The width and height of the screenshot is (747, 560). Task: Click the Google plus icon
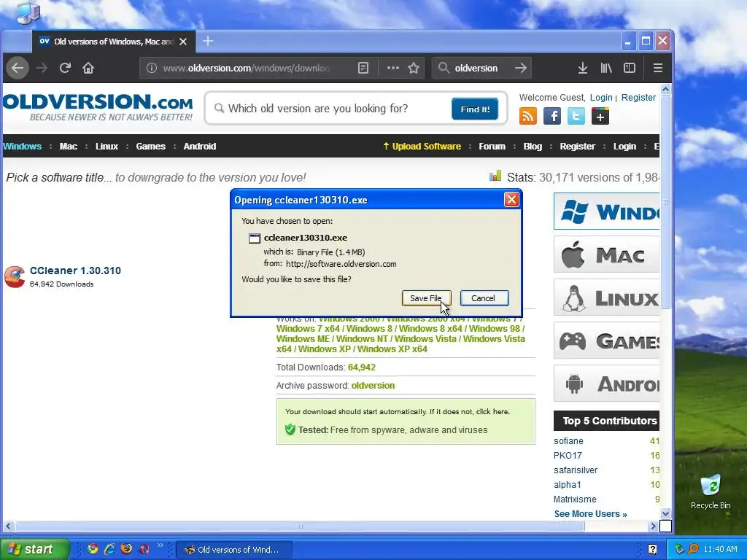point(600,116)
